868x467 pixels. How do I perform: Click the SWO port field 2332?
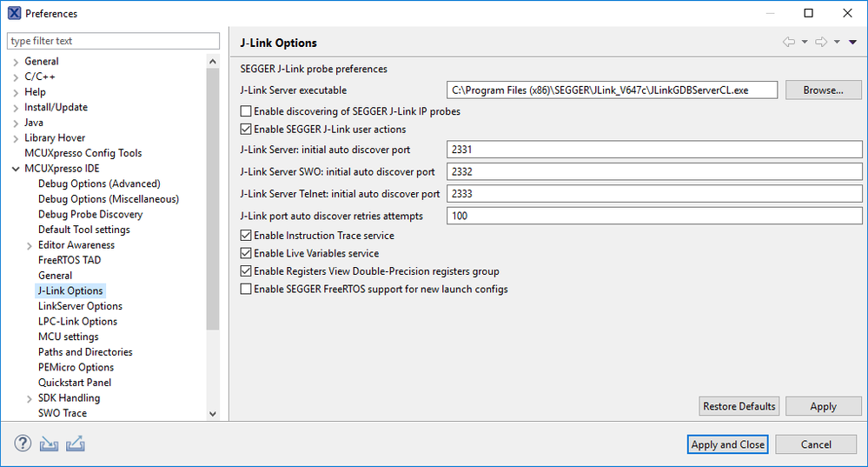[x=654, y=171]
